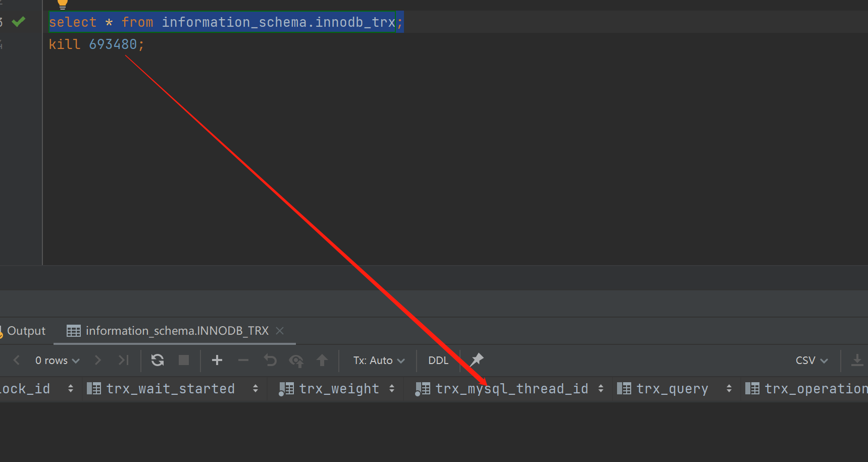Screen dimensions: 868x462
Task: Sort by the lock_id column arrows
Action: [71, 389]
